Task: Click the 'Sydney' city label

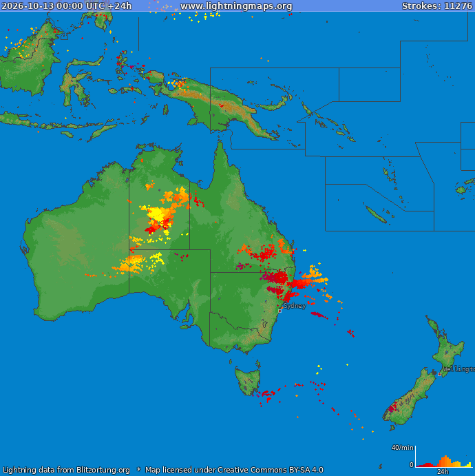Action: click(x=295, y=305)
